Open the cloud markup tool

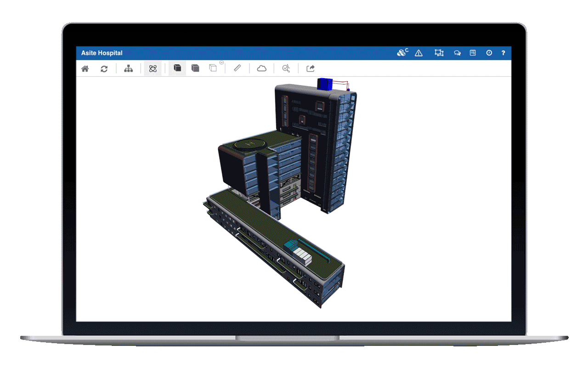(x=261, y=68)
